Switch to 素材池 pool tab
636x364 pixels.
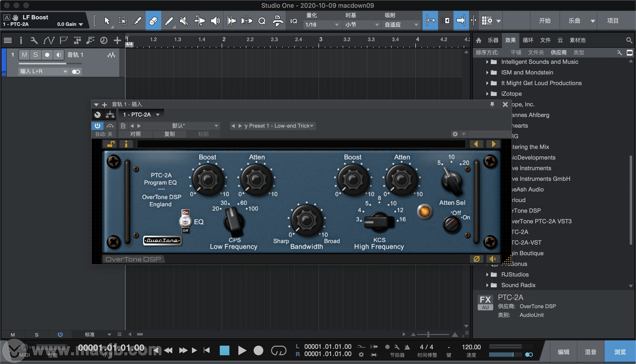(x=577, y=40)
